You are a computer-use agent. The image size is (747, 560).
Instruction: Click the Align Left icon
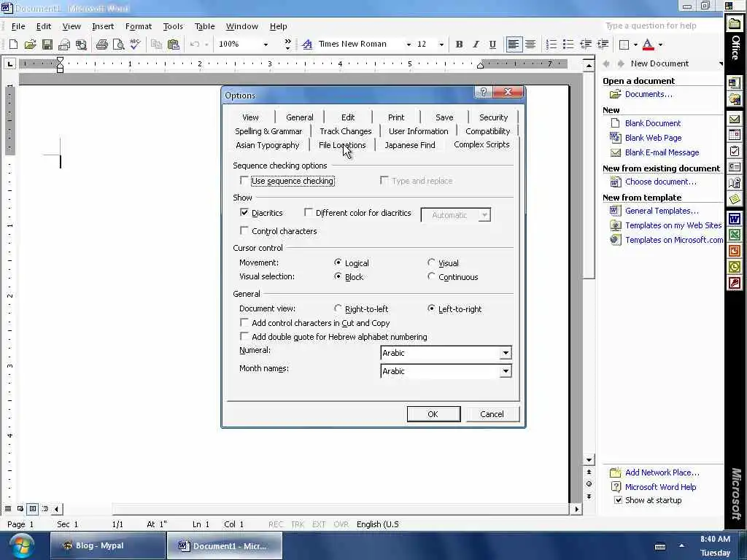[513, 44]
